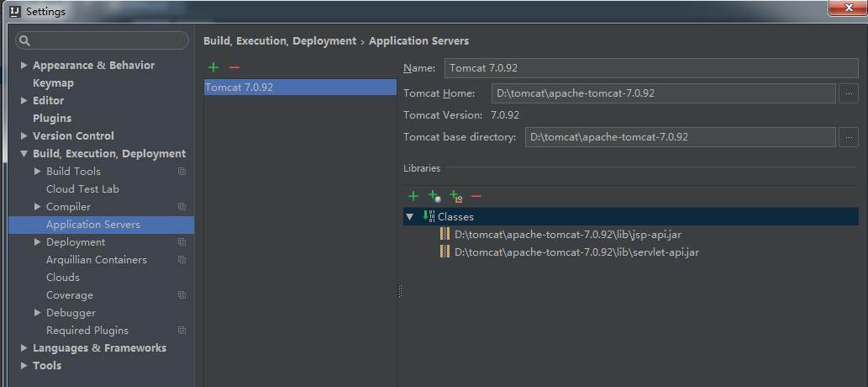
Task: Add a new application server with green plus
Action: 213,67
